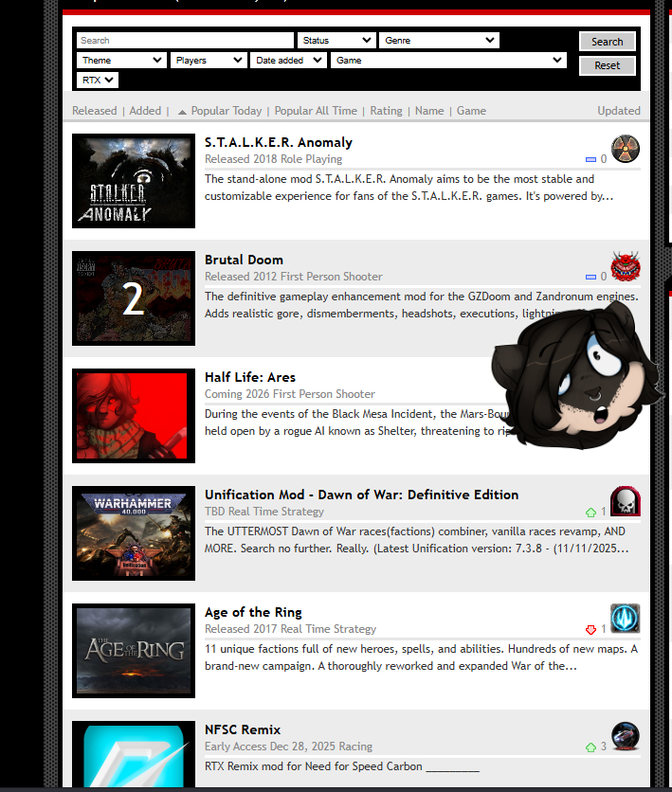Screen dimensions: 672x792
Task: Click the Dawn of War skull icon
Action: click(x=626, y=501)
